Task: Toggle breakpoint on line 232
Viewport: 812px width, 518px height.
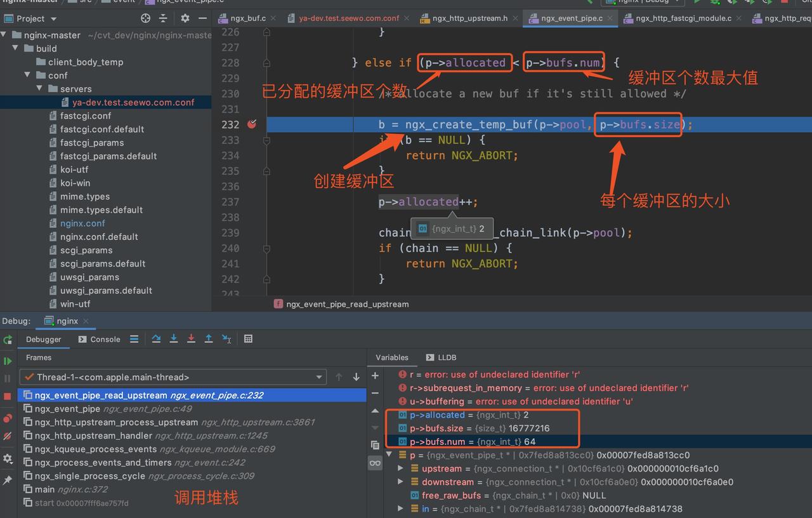Action: (252, 124)
